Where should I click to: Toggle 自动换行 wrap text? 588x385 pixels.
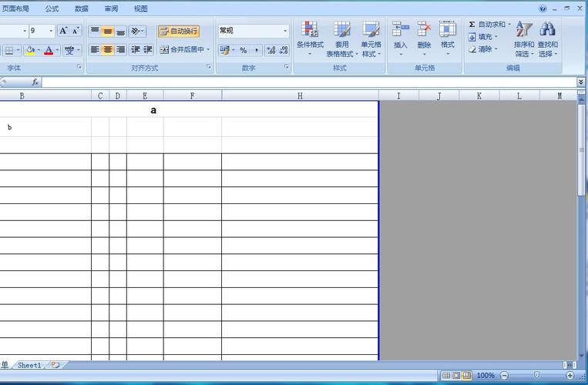[179, 31]
